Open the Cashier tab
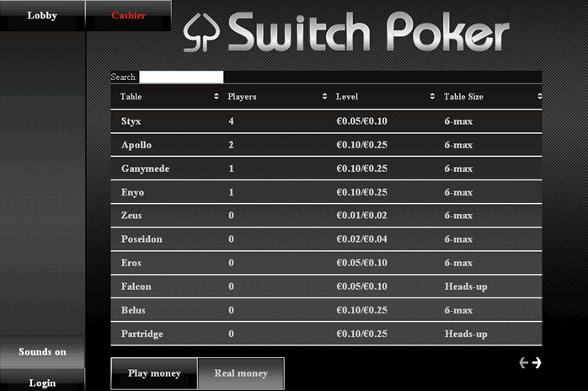This screenshot has height=391, width=588. (128, 15)
